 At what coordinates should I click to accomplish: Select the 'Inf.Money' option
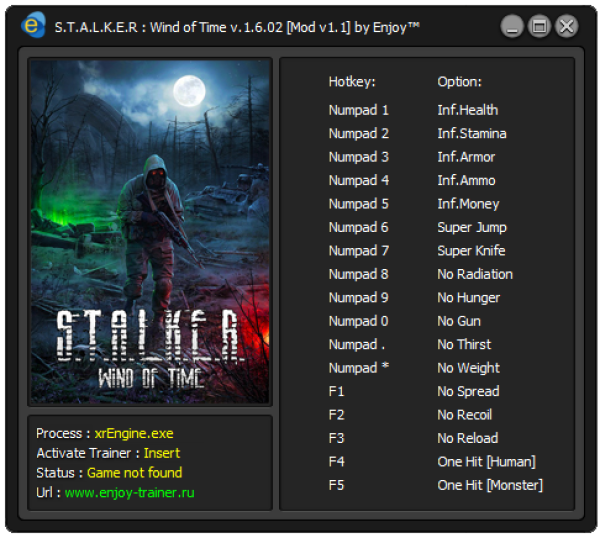click(x=468, y=204)
